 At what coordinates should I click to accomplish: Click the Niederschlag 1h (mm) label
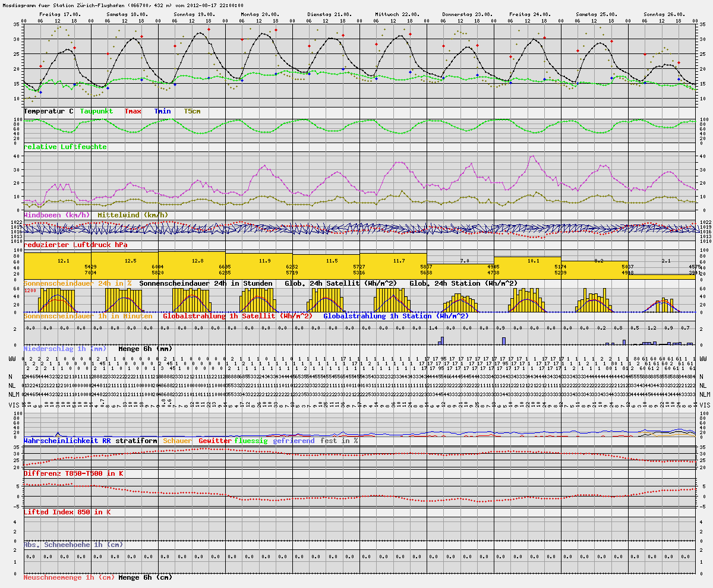click(65, 349)
